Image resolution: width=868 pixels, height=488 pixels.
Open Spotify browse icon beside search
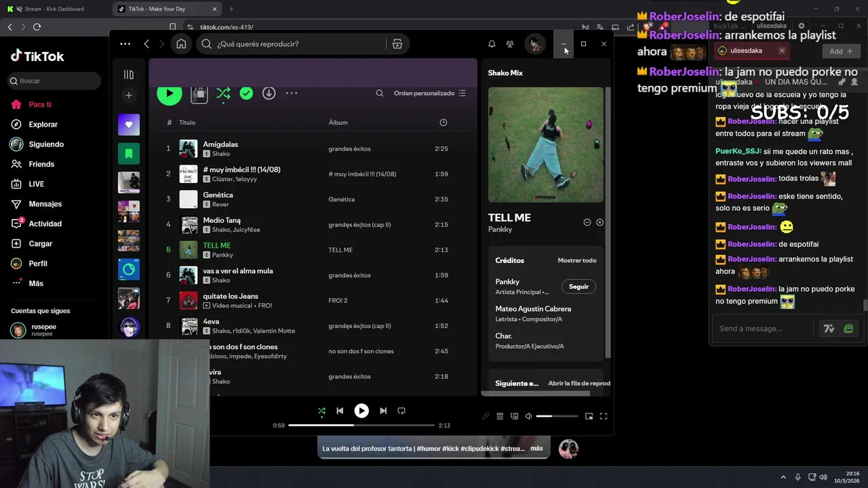point(397,44)
